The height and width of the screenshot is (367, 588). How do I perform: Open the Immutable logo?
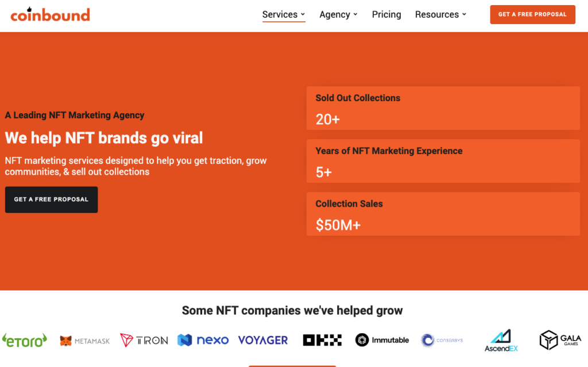(x=382, y=340)
